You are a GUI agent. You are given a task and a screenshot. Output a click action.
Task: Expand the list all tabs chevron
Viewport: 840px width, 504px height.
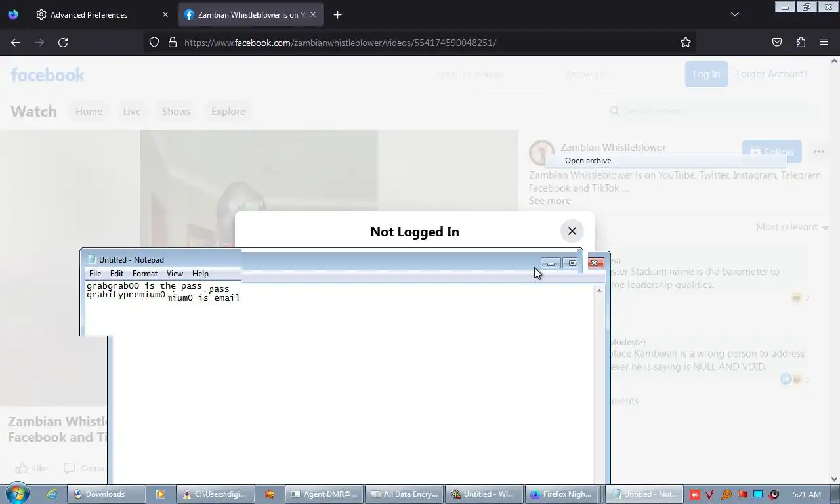(735, 14)
